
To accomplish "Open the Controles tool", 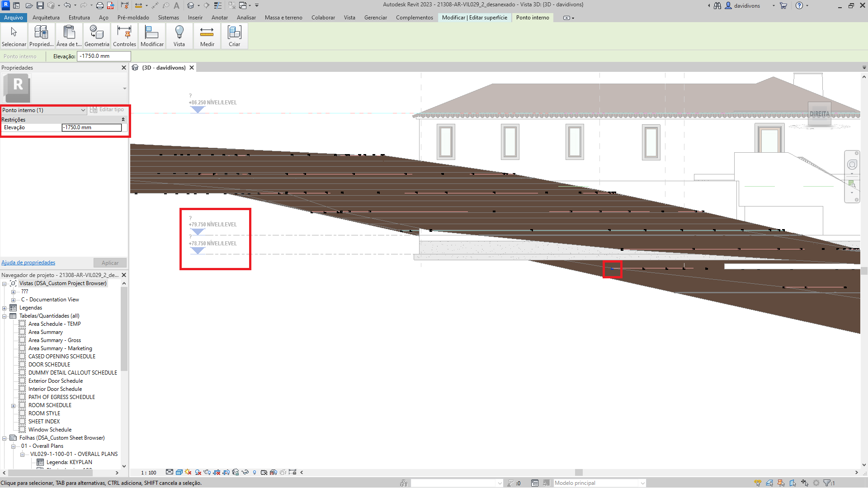I will click(124, 35).
